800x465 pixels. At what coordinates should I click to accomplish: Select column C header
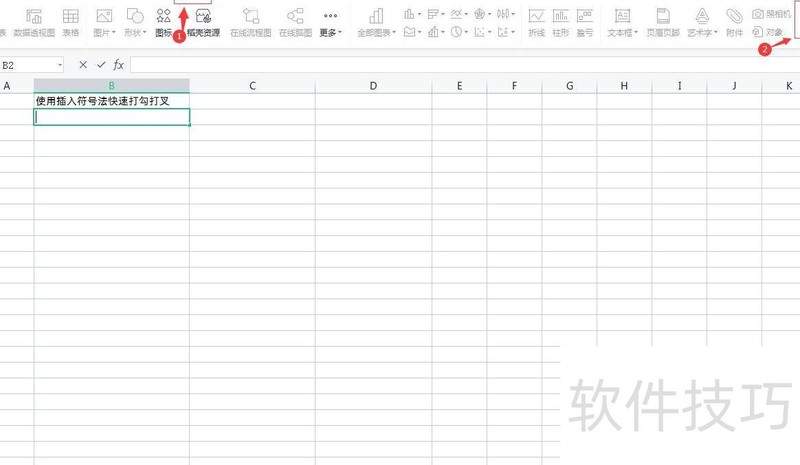tap(252, 86)
